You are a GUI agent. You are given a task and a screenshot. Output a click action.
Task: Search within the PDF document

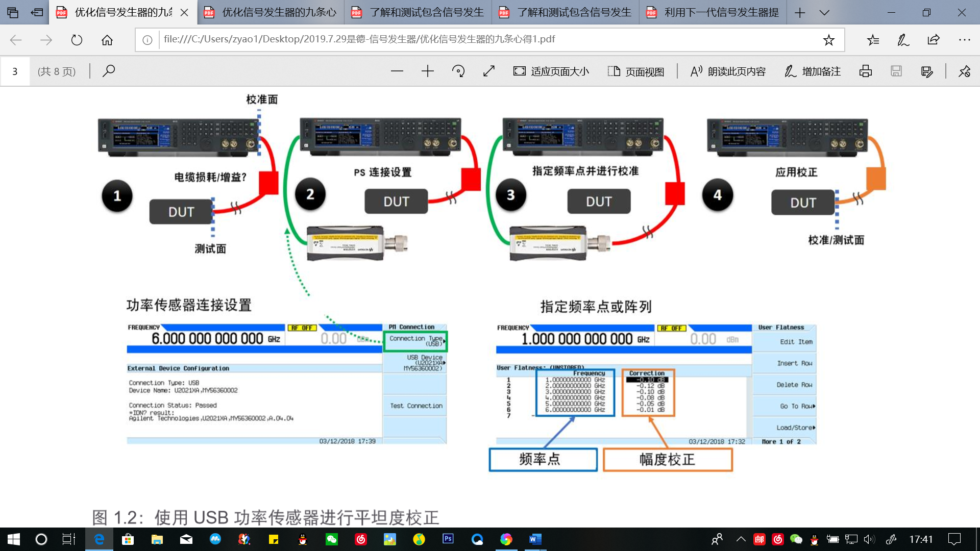[108, 71]
